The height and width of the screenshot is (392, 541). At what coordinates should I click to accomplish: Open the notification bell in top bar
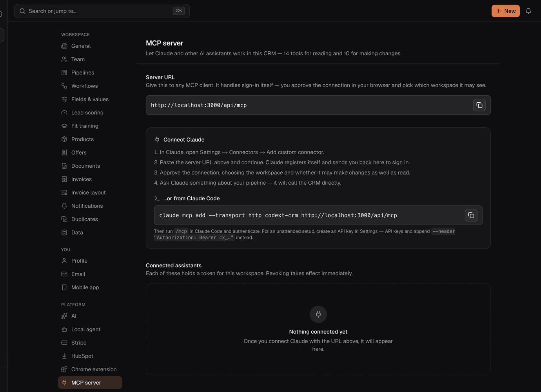(x=528, y=11)
